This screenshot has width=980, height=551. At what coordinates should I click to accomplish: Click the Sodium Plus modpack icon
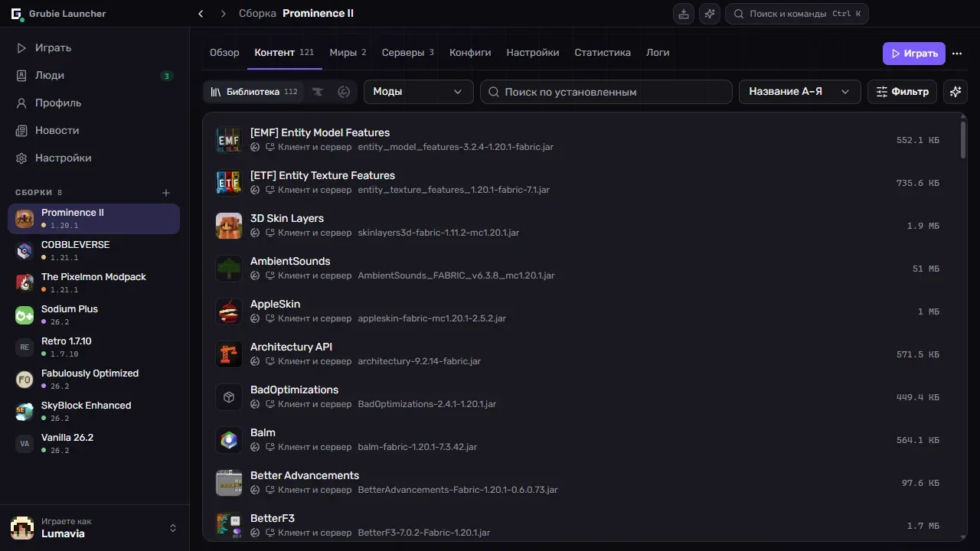(24, 315)
